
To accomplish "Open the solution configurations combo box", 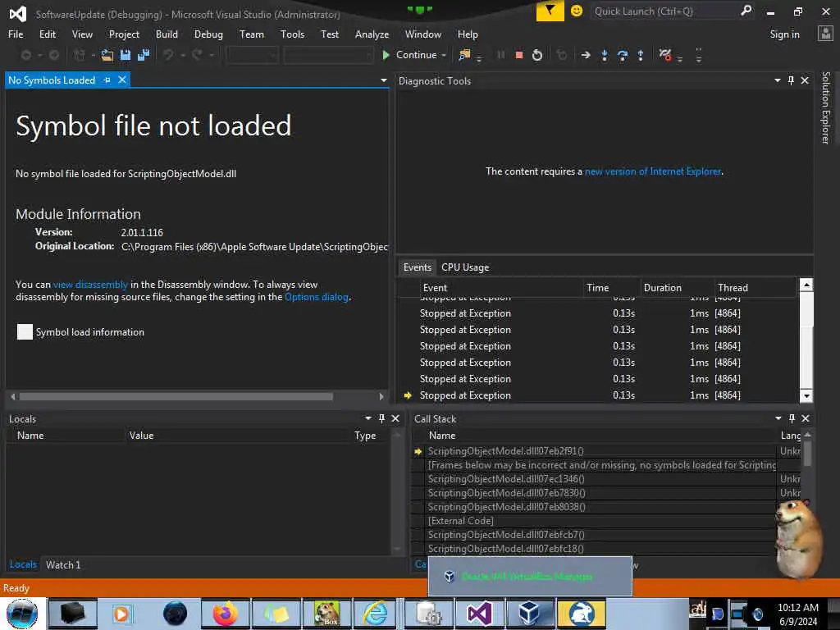I will [x=252, y=55].
